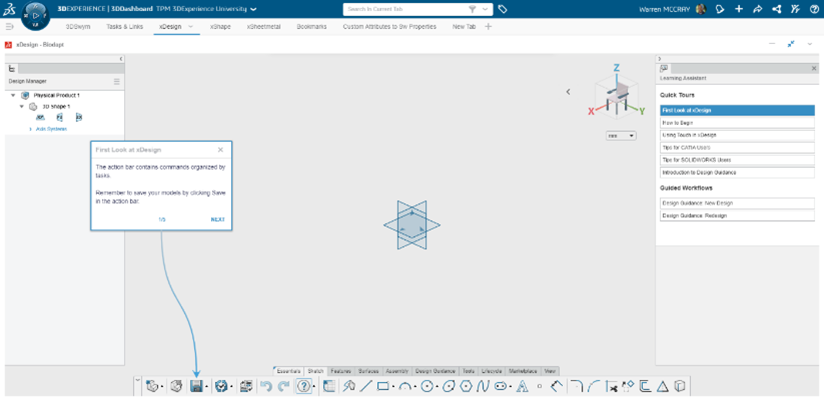Select the Rectangle sketch tool
Viewport: 824px width, 401px height.
[383, 386]
